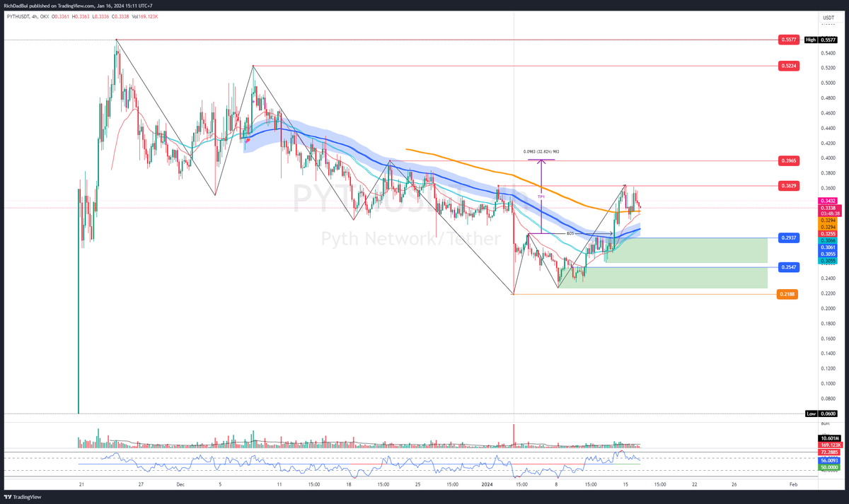Screen dimensions: 849x504
Task: Click the 0.5400 price scale tick
Action: pyautogui.click(x=828, y=53)
